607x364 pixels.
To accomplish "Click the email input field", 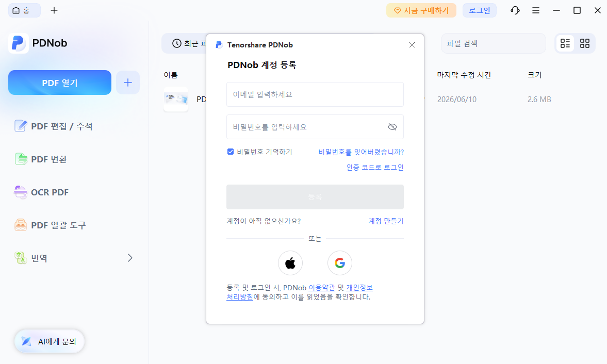I will click(x=315, y=94).
